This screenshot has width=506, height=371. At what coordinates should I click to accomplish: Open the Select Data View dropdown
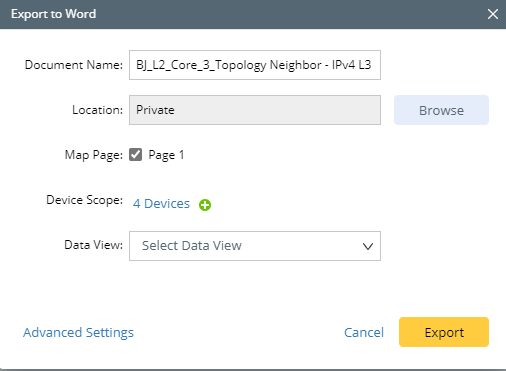coord(255,246)
